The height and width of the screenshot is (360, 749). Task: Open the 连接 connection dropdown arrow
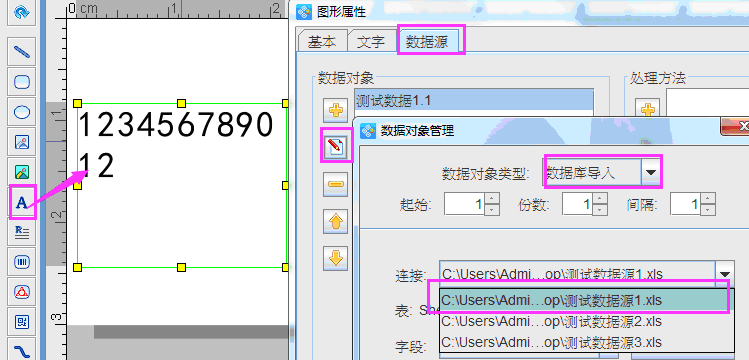[725, 274]
